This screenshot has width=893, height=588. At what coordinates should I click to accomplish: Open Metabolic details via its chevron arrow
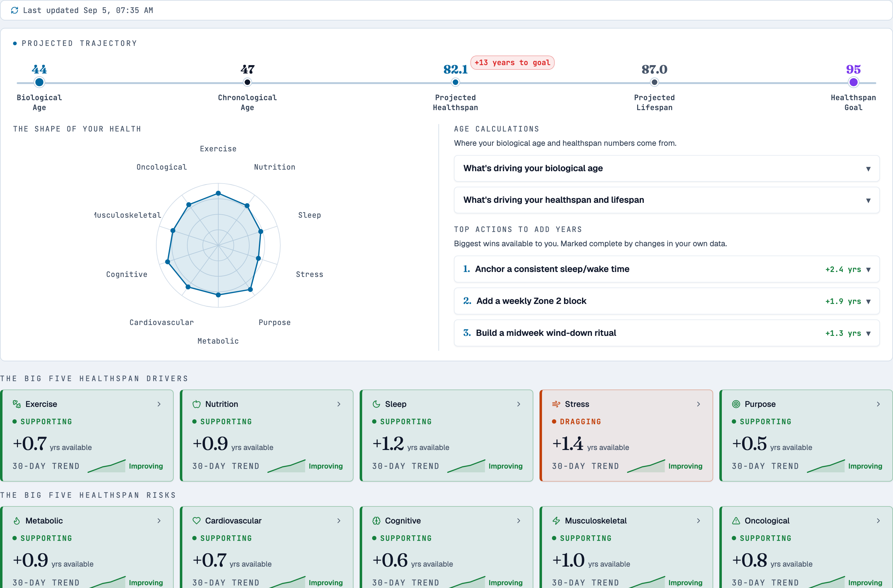pos(159,520)
